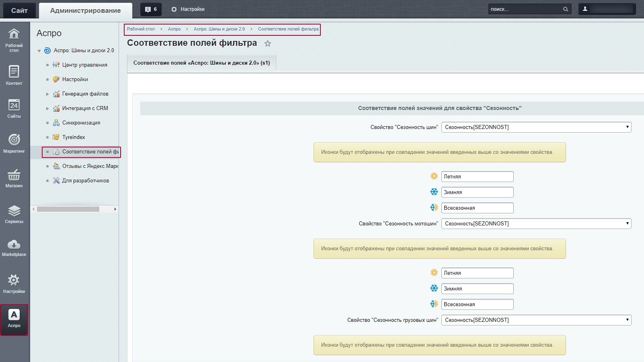Image resolution: width=644 pixels, height=362 pixels.
Task: Open Для разработчиков in the tree
Action: 86,180
